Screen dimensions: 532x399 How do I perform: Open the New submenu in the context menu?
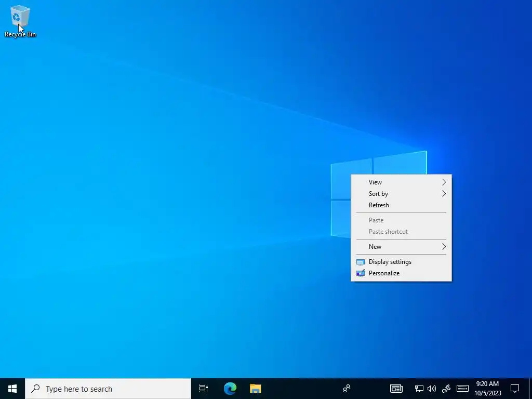pyautogui.click(x=401, y=247)
